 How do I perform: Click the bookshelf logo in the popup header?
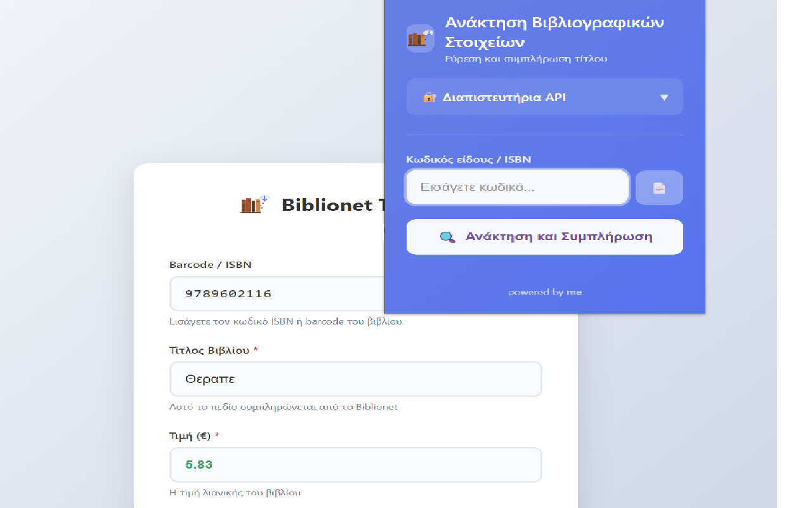(420, 38)
